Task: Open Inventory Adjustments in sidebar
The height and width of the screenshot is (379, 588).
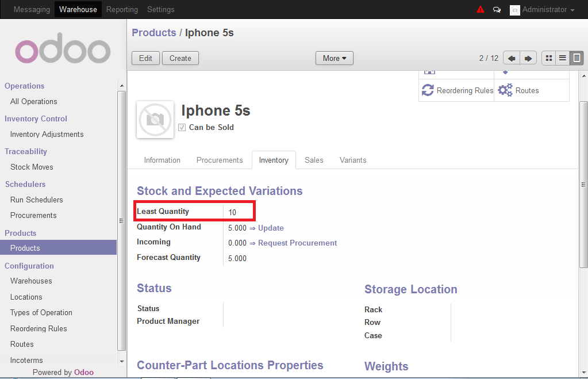Action: [47, 135]
